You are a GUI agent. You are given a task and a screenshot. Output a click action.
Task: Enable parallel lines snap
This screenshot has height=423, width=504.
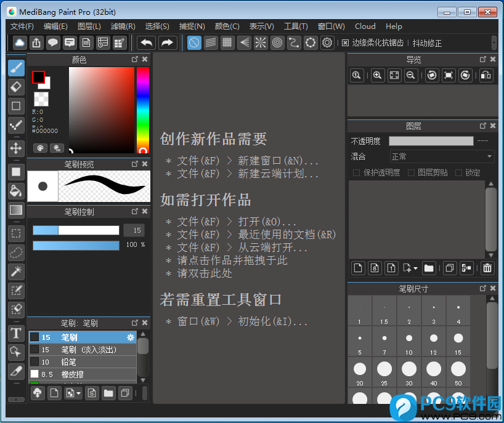tap(211, 42)
